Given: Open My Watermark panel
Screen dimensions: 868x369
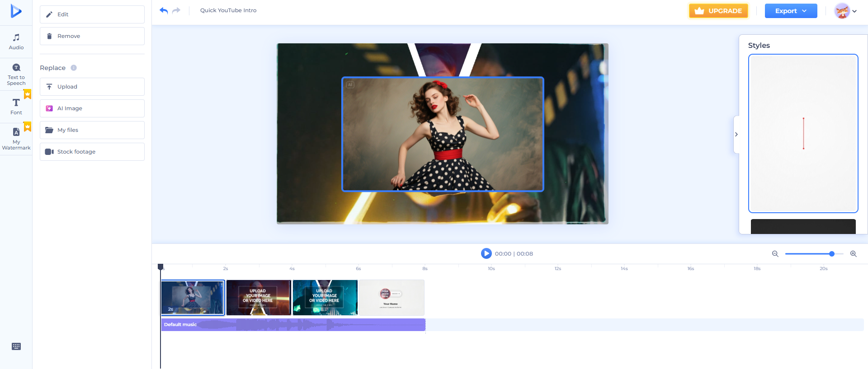Looking at the screenshot, I should coord(16,138).
